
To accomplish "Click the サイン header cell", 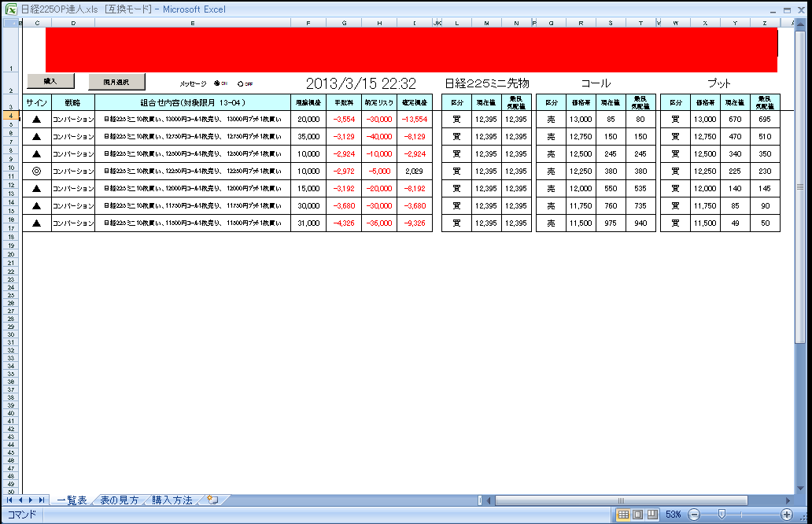I will (37, 102).
